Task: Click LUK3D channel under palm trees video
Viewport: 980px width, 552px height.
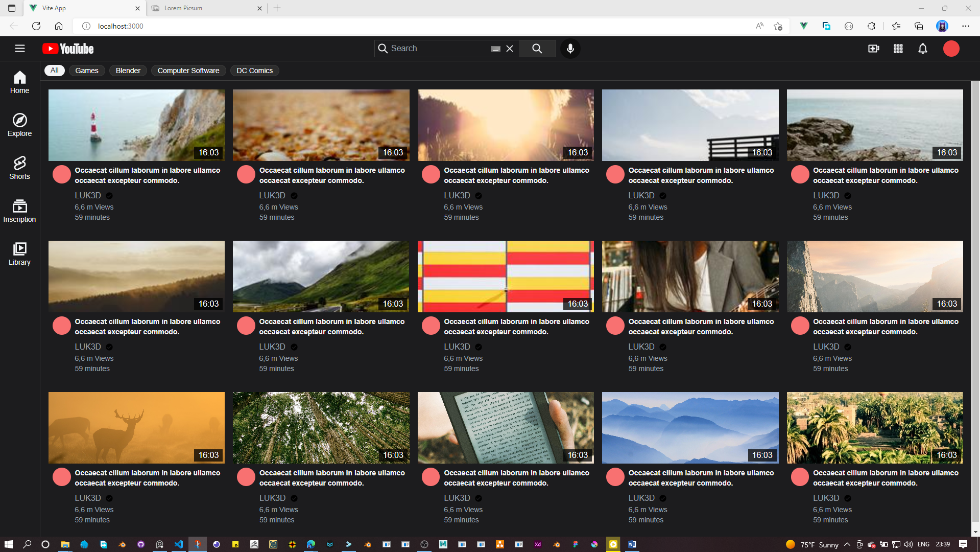Action: (826, 498)
